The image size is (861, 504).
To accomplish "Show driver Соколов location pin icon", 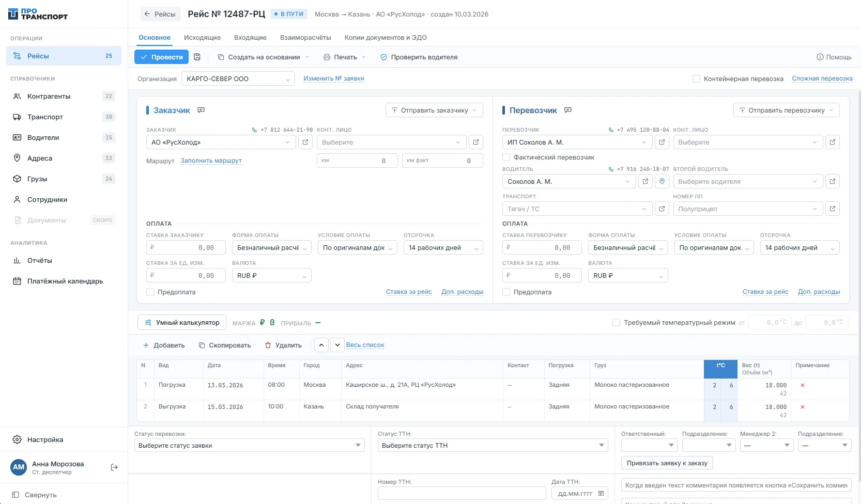I will (x=662, y=181).
